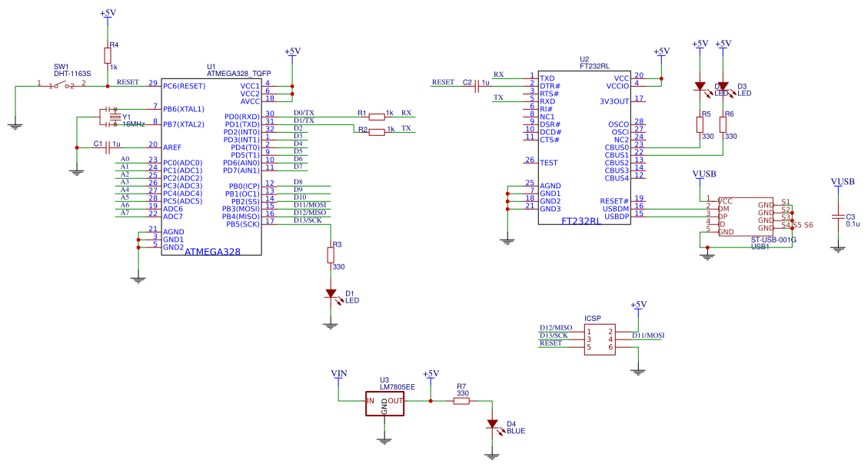Click the ATMEGA328_TQFP part label

point(239,74)
